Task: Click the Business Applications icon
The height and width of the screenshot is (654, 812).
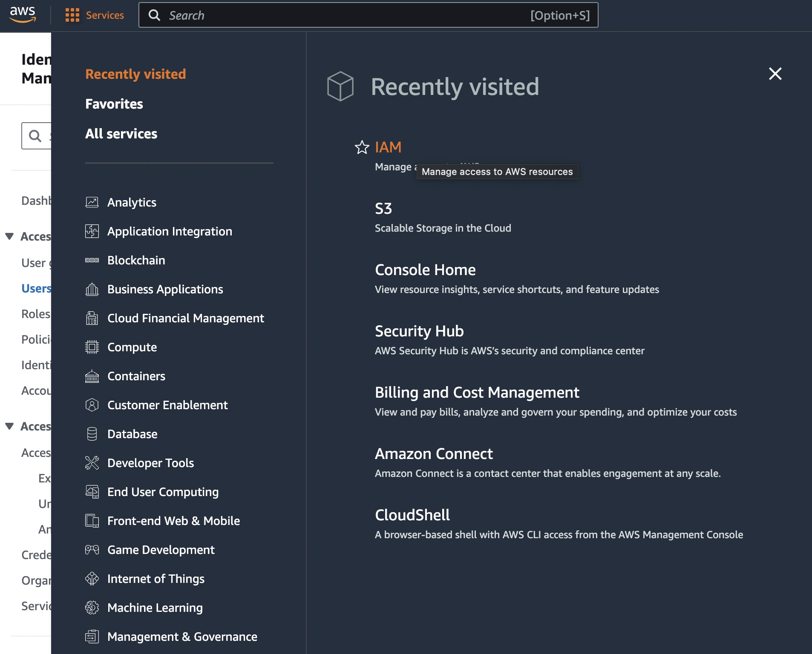Action: pyautogui.click(x=92, y=289)
